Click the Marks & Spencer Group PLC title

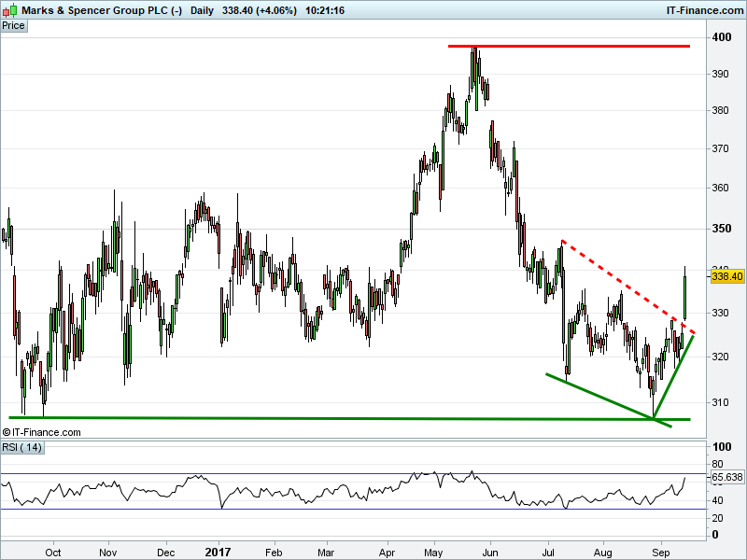(x=102, y=10)
